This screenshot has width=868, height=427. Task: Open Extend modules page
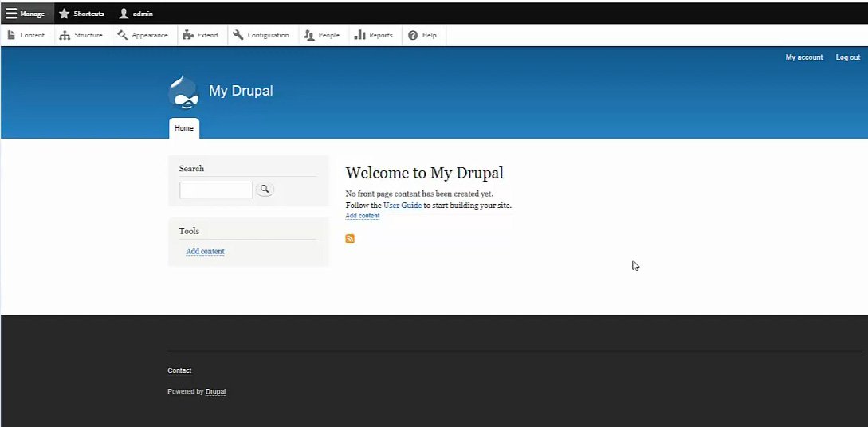click(200, 35)
